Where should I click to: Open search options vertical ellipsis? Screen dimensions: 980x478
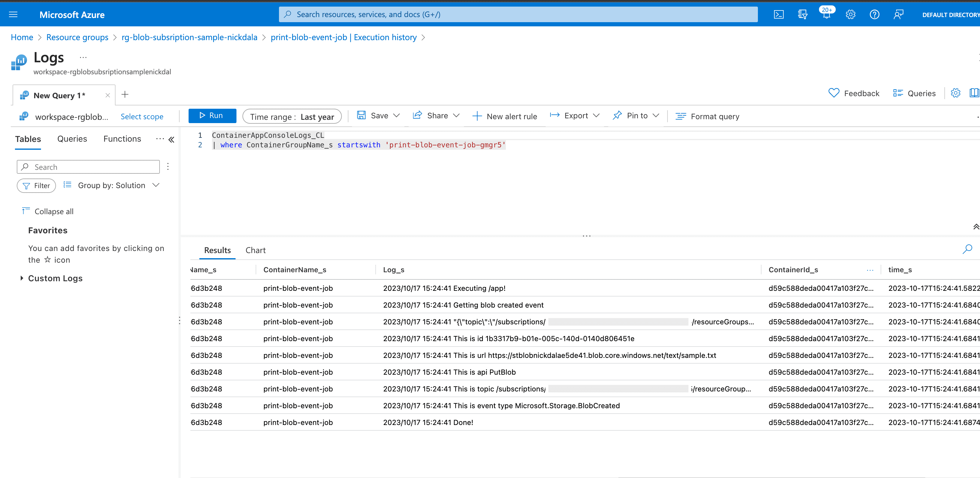tap(168, 167)
